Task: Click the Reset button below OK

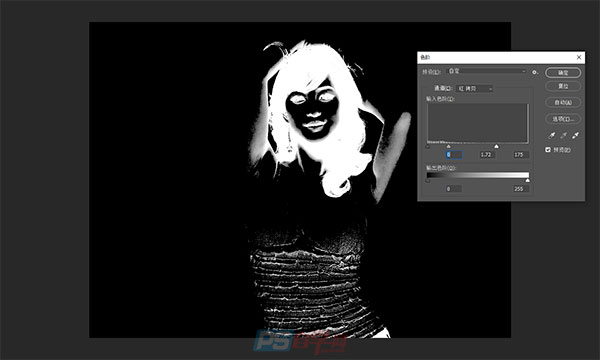Action: [563, 86]
